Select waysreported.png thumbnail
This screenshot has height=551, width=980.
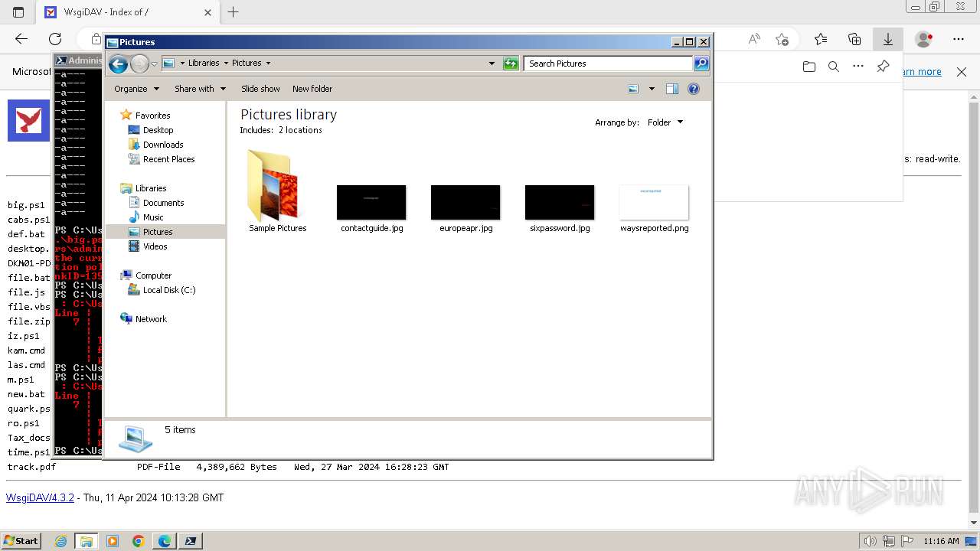[654, 208]
